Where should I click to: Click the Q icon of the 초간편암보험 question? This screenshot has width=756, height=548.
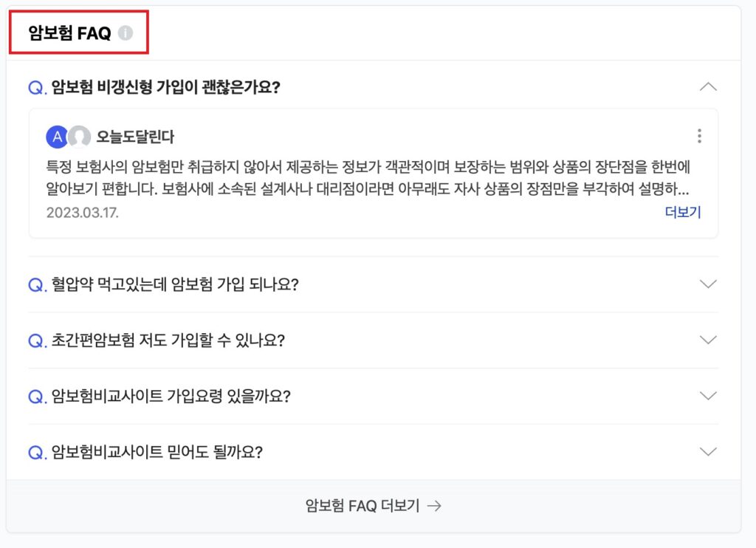[x=37, y=340]
